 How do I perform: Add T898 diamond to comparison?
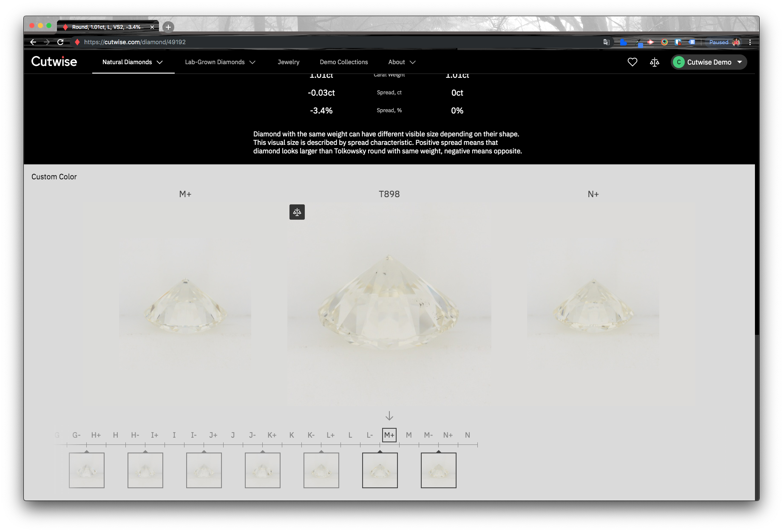click(x=297, y=212)
